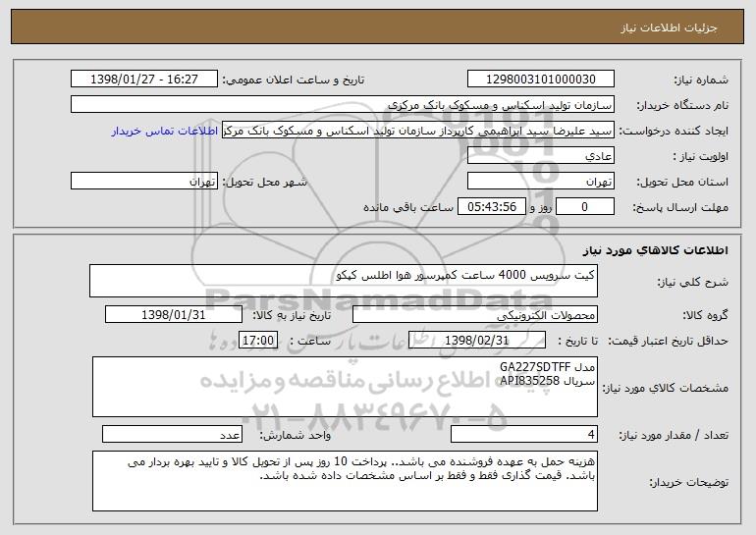
Task: Click the section heading اطلاعات کالاهای مورد نیاز
Action: (655, 250)
